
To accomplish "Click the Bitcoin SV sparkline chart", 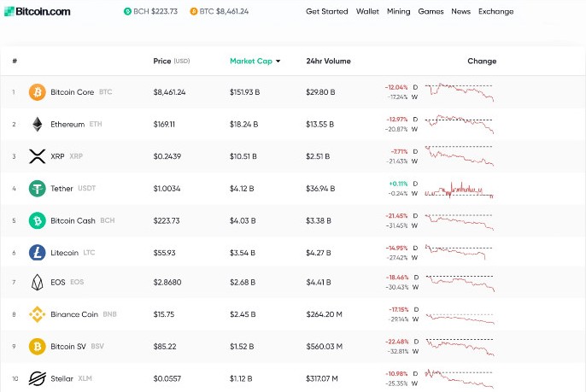I will pyautogui.click(x=460, y=347).
